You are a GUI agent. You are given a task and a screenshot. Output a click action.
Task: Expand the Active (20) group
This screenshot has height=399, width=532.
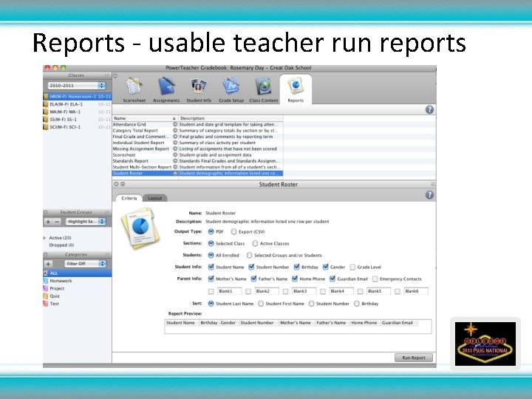click(45, 238)
